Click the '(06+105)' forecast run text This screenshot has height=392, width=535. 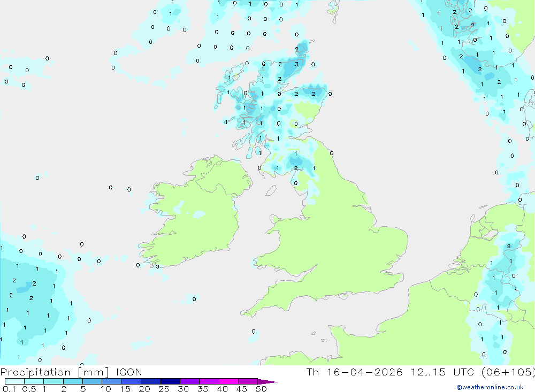point(508,372)
